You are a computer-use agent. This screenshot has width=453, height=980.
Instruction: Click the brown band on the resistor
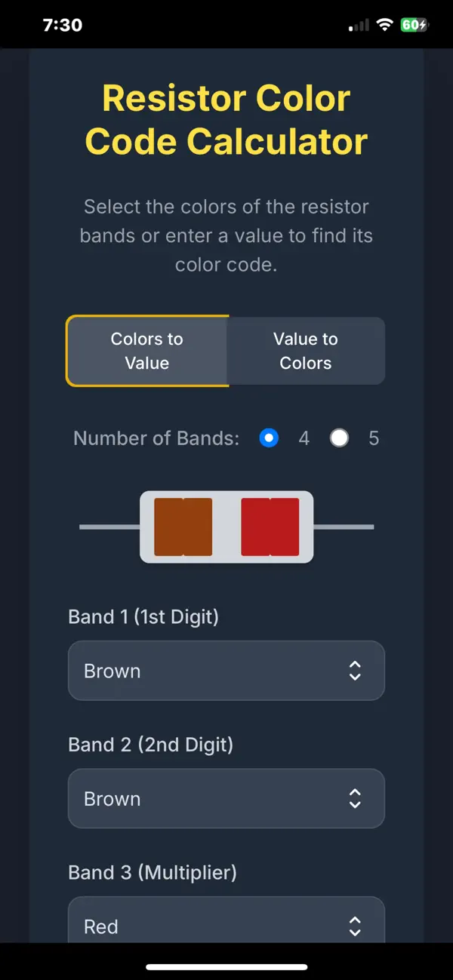(183, 527)
